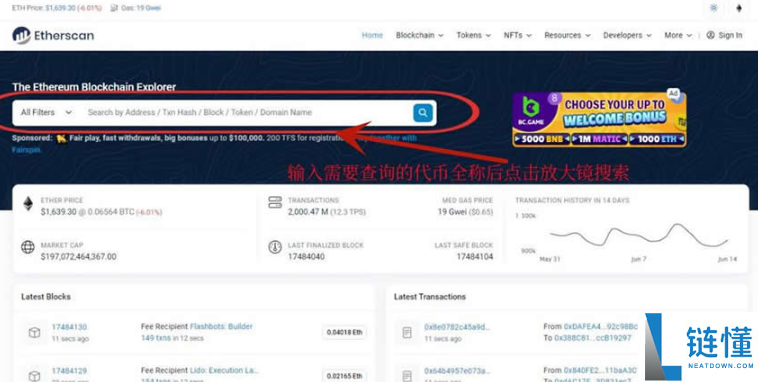Expand the Tokens menu

tap(473, 35)
